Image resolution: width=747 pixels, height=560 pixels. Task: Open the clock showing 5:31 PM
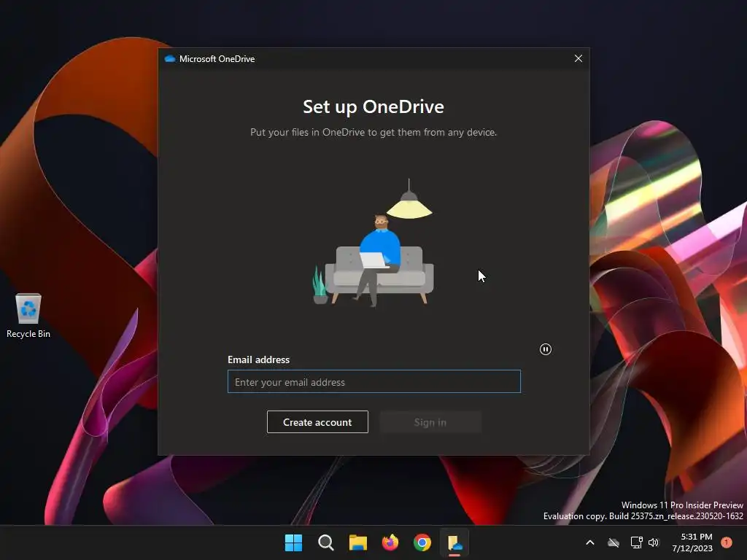click(x=692, y=542)
